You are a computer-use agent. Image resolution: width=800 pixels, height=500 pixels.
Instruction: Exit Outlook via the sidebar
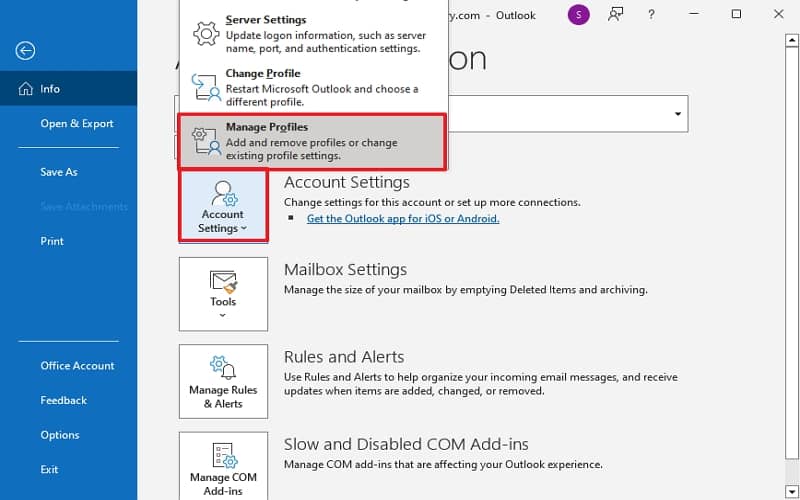(x=49, y=469)
